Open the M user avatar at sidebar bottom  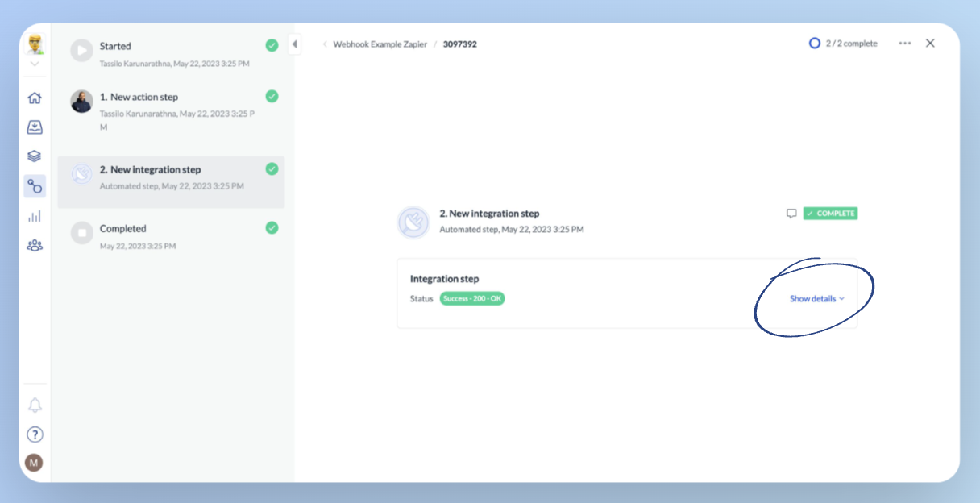(34, 463)
